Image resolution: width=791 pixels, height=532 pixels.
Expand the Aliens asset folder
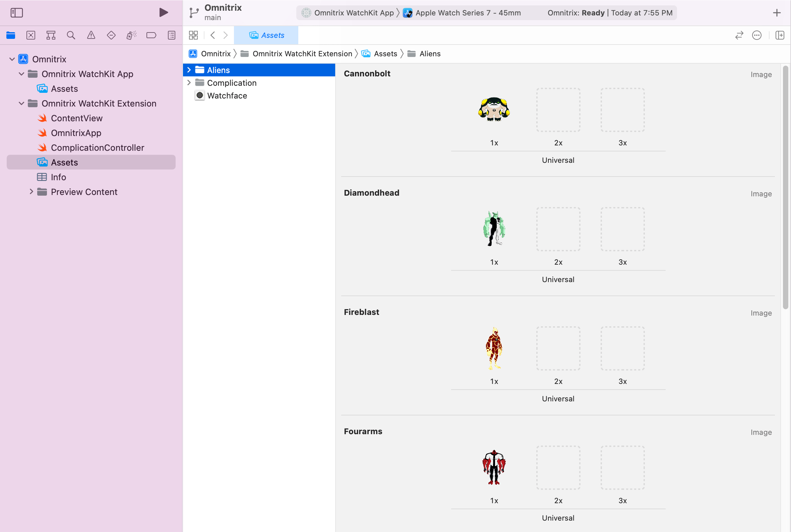[x=189, y=70]
